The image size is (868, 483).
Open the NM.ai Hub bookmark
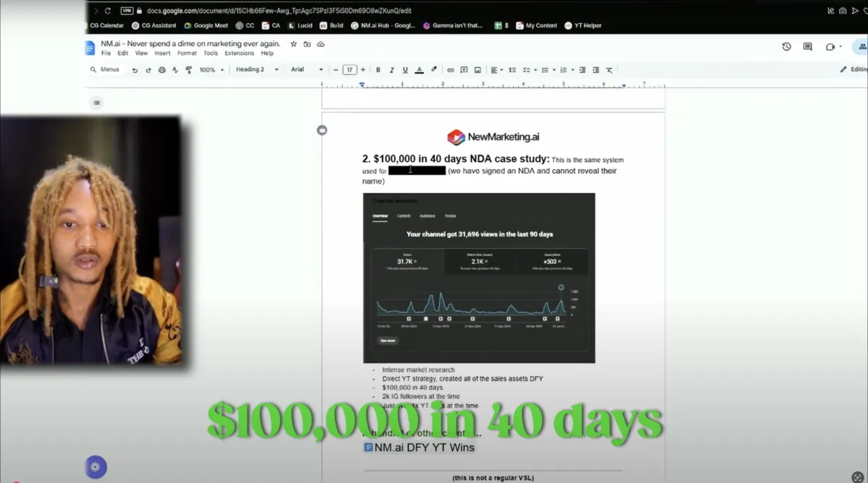(383, 25)
